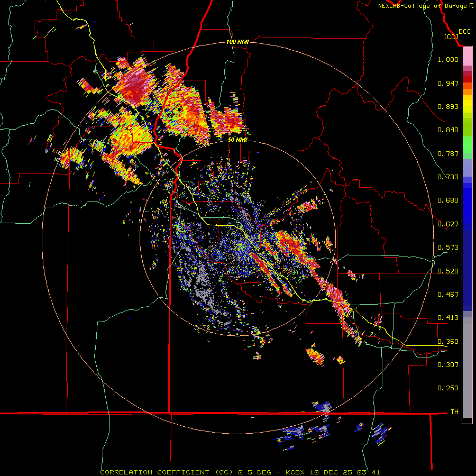
Task: Click the 10 DEC 25 date in the footer
Action: click(x=331, y=472)
